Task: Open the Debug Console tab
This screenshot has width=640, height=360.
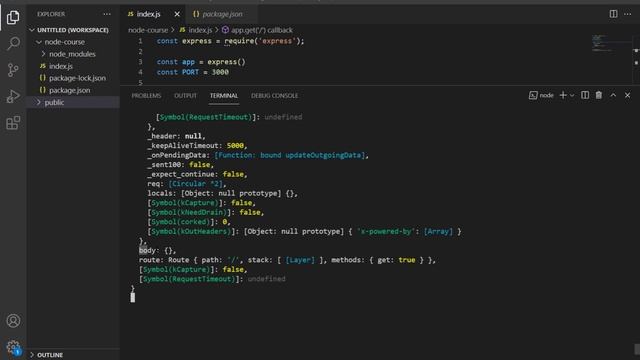Action: 274,96
